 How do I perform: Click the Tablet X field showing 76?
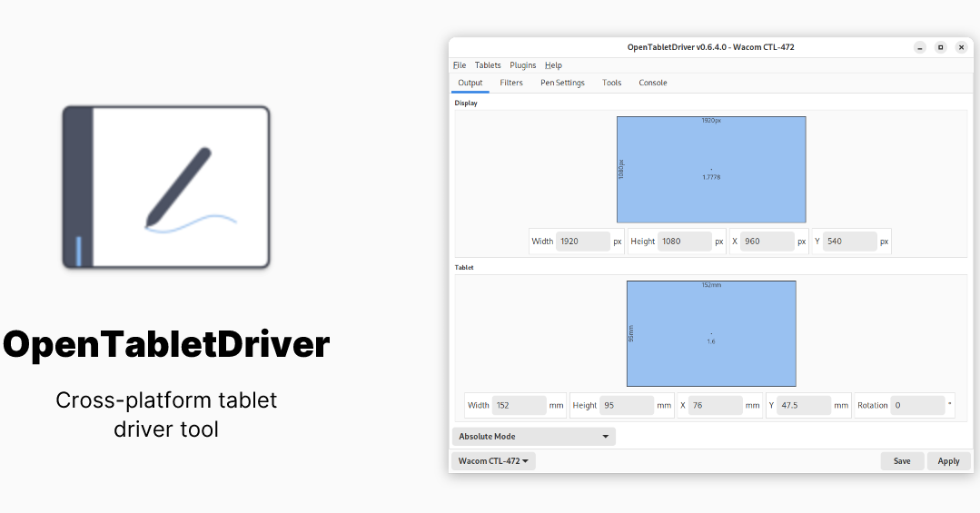coord(715,406)
